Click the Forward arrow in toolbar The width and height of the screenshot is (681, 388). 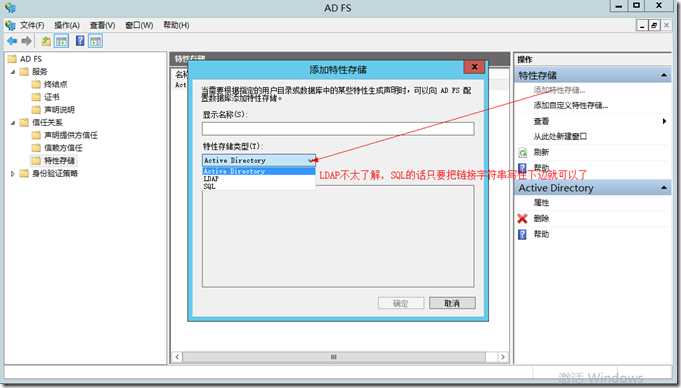tap(26, 41)
